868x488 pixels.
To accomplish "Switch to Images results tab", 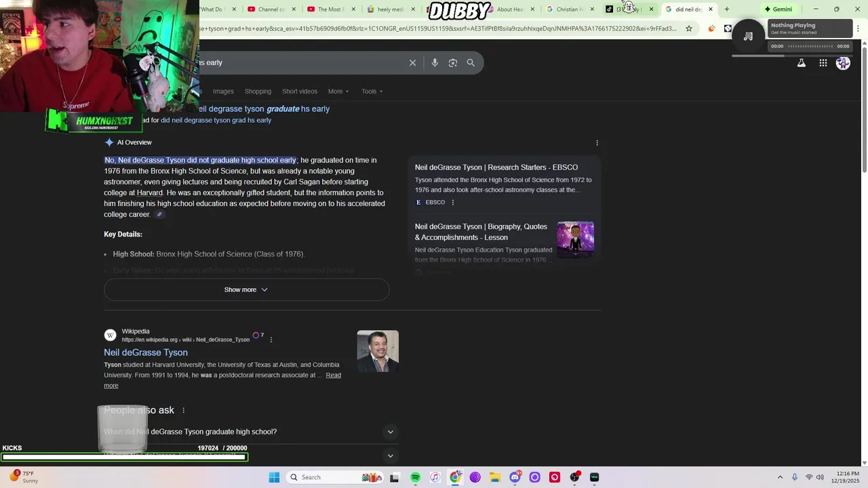I will 223,91.
